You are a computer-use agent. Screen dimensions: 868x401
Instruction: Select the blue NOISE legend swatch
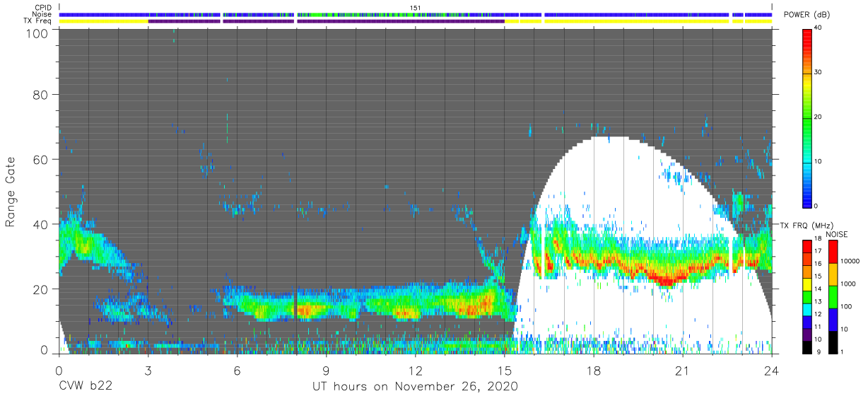834,318
